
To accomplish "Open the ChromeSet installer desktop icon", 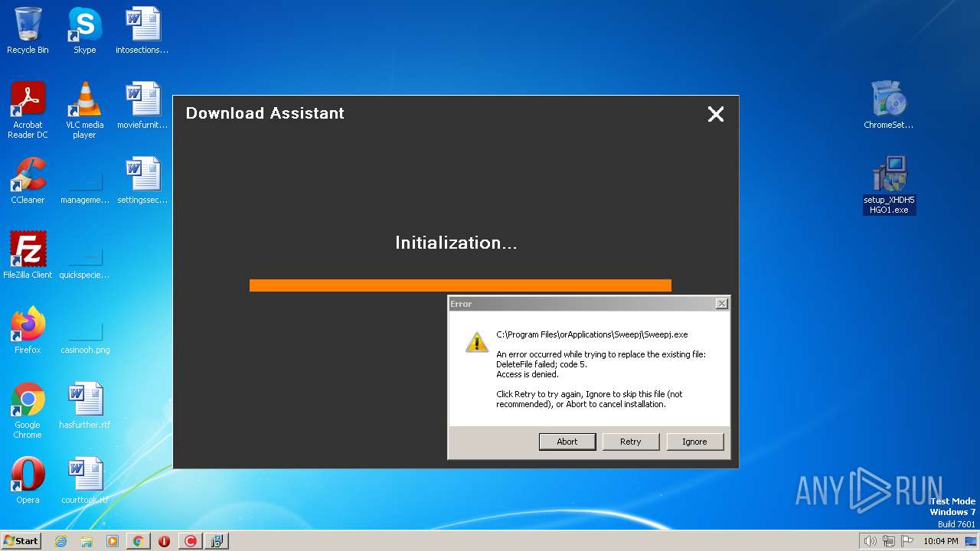I will coord(889,106).
